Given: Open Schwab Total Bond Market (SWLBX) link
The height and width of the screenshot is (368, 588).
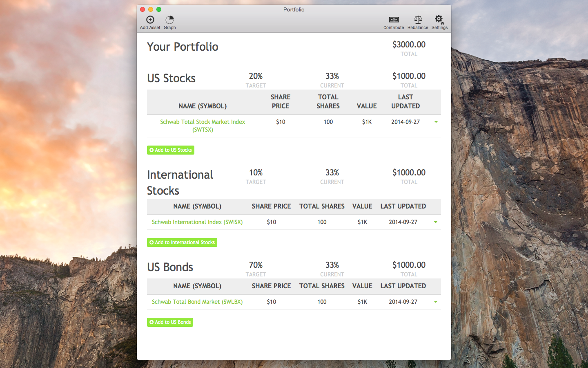Looking at the screenshot, I should [x=197, y=302].
